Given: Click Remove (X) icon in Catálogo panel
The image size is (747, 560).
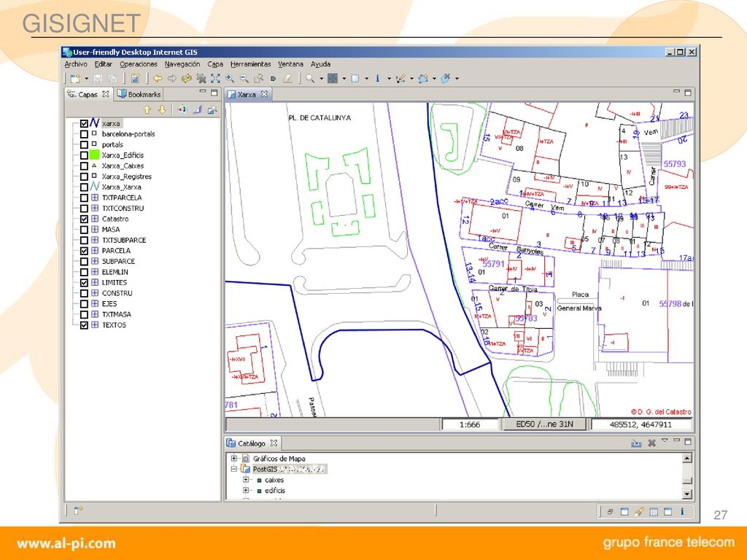Looking at the screenshot, I should (x=651, y=443).
